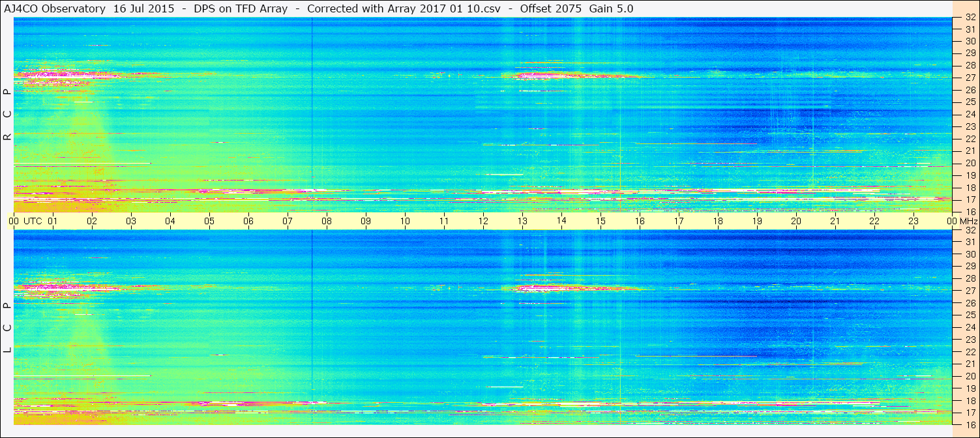The width and height of the screenshot is (980, 438).
Task: Click 32 MHz tick in RCP panel
Action: [970, 18]
